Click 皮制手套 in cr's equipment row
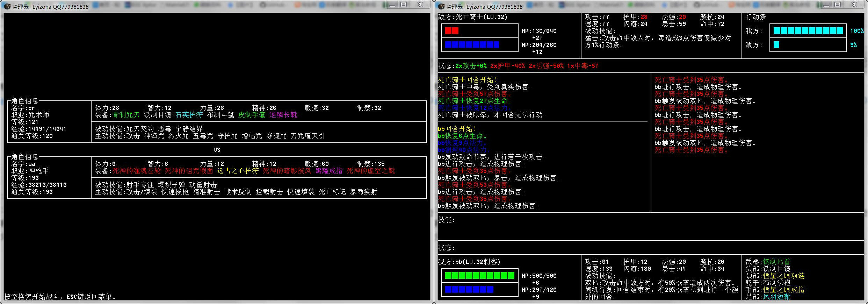The height and width of the screenshot is (304, 868). [252, 115]
